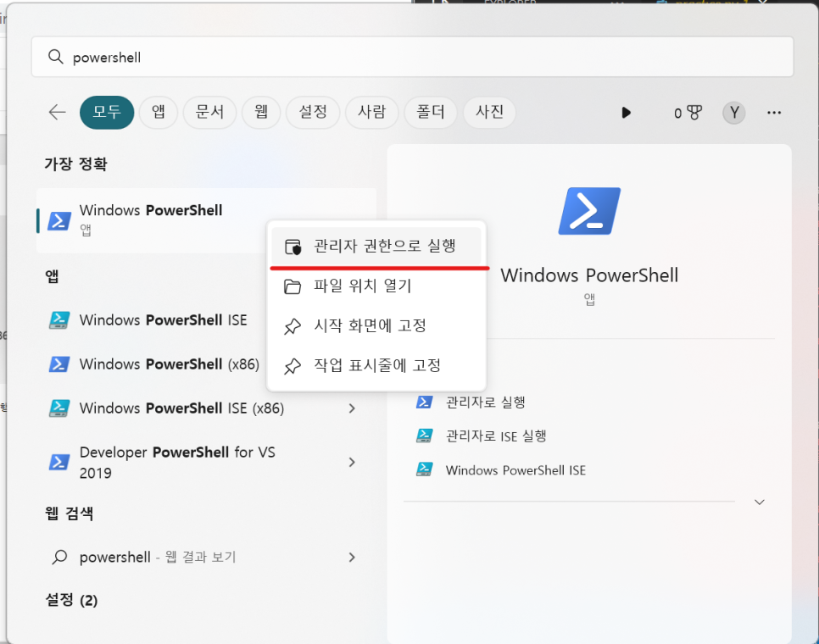Click the pin icon for pin to taskbar
This screenshot has width=819, height=644.
click(x=292, y=366)
